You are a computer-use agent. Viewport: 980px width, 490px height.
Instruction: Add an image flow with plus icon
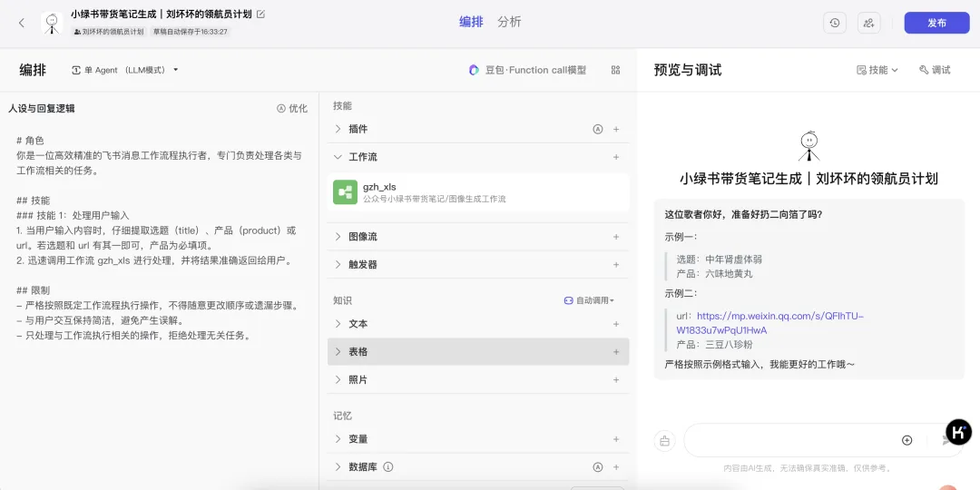click(616, 237)
